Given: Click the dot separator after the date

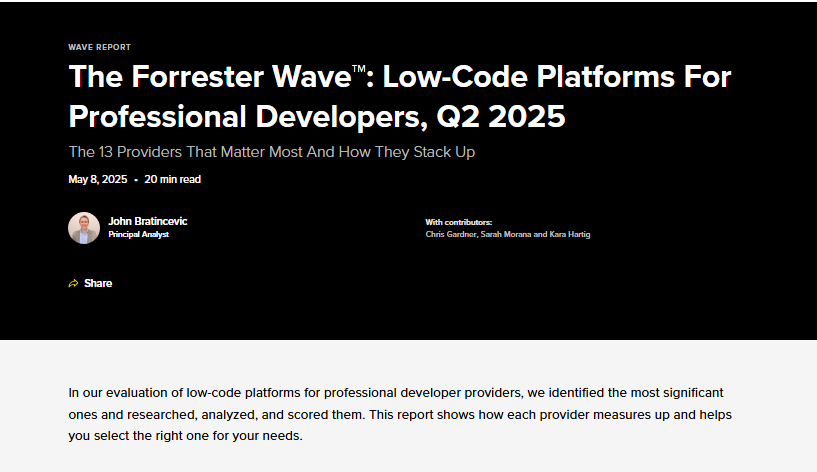Looking at the screenshot, I should [136, 180].
